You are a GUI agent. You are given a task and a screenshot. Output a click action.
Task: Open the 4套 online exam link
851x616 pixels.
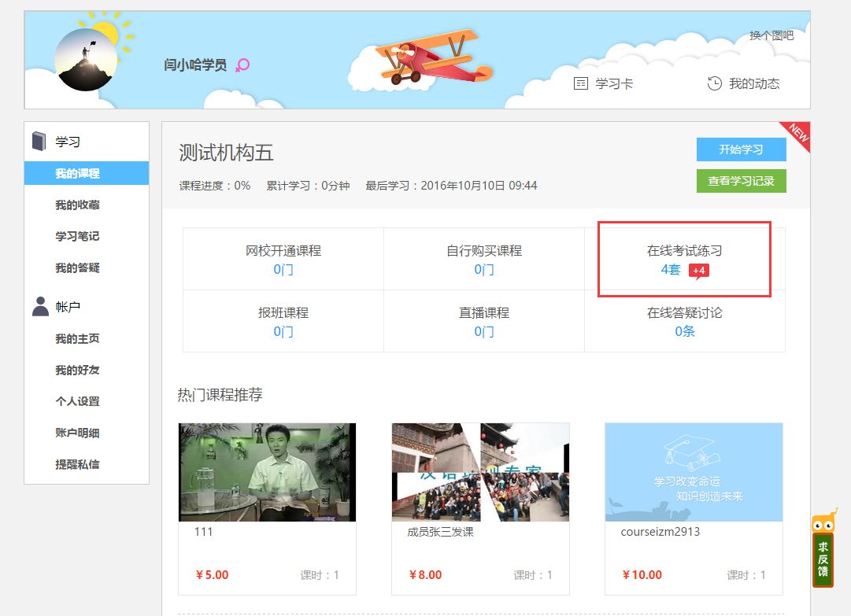(670, 270)
